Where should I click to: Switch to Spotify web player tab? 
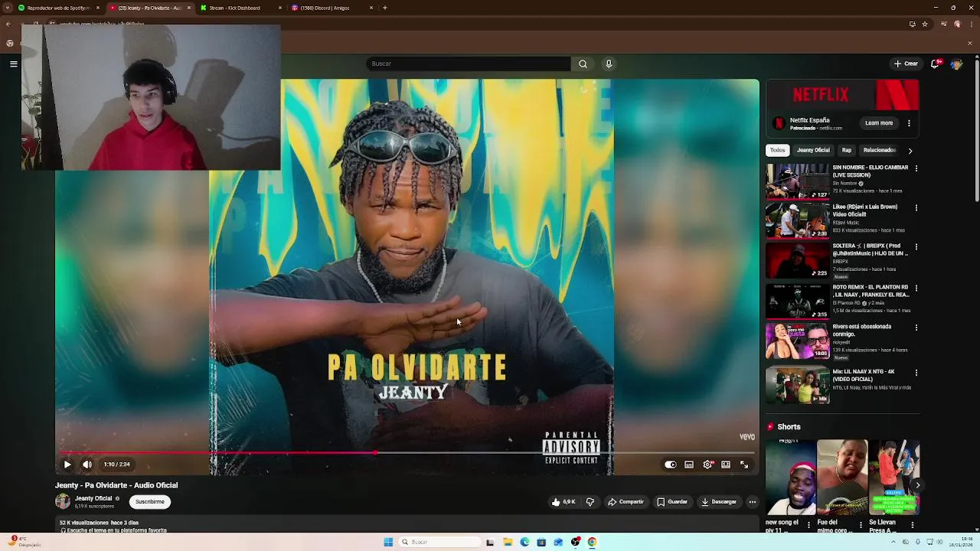coord(60,8)
